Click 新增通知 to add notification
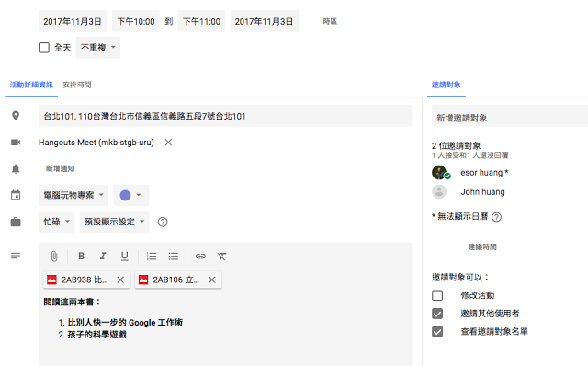This screenshot has width=588, height=366. click(60, 168)
